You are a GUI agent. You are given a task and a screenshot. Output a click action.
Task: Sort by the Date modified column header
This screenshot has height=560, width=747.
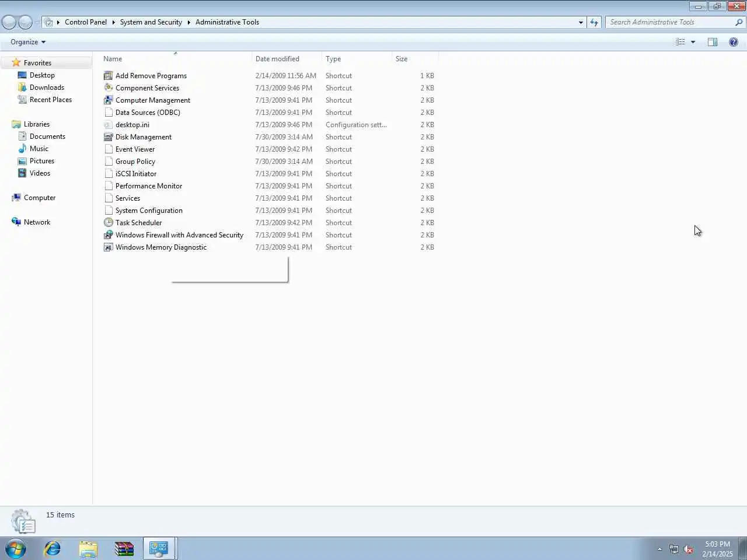[287, 59]
